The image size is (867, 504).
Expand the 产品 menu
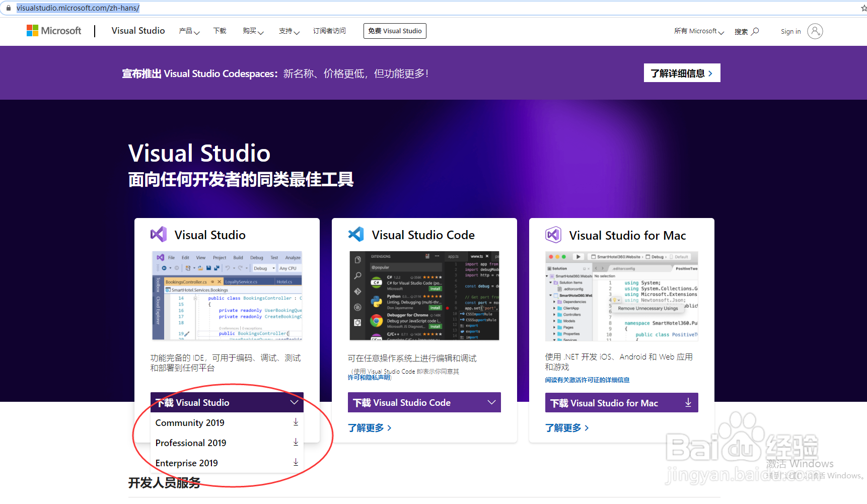(189, 31)
